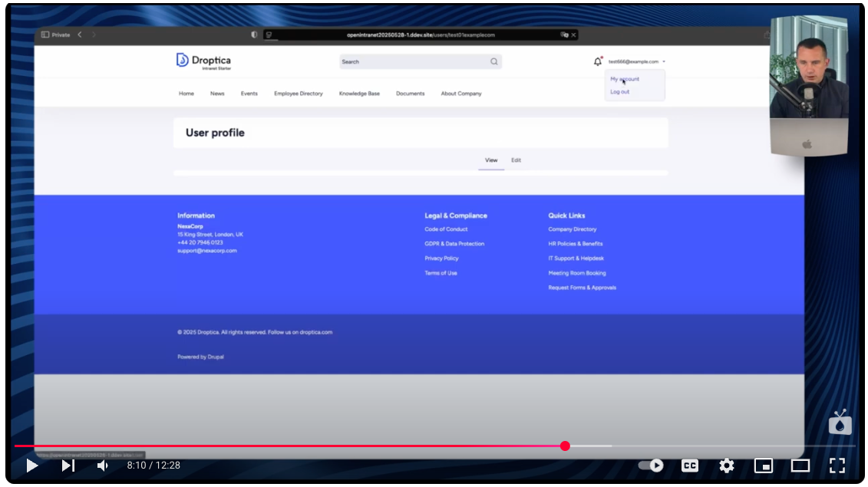Click the User profile heading
The height and width of the screenshot is (487, 868).
click(x=215, y=133)
